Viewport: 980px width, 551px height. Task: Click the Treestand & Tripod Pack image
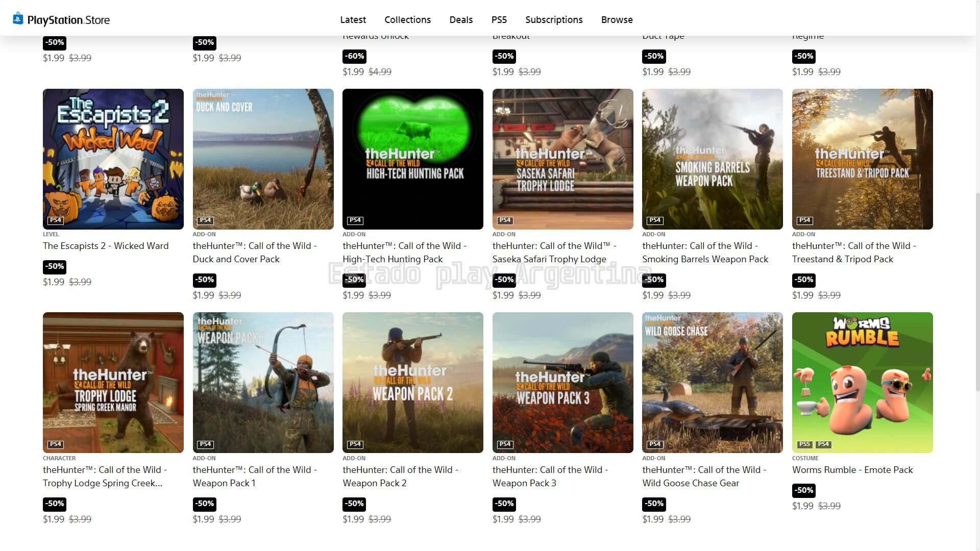click(862, 159)
